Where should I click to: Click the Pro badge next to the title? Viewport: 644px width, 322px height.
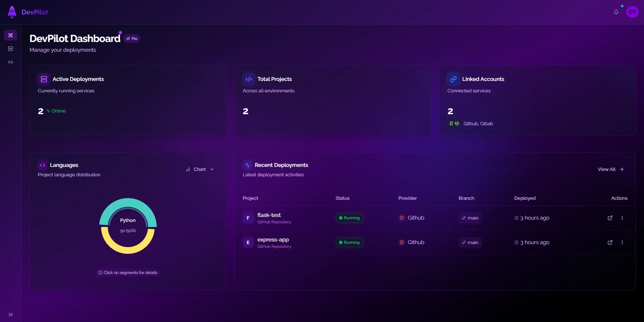click(131, 39)
